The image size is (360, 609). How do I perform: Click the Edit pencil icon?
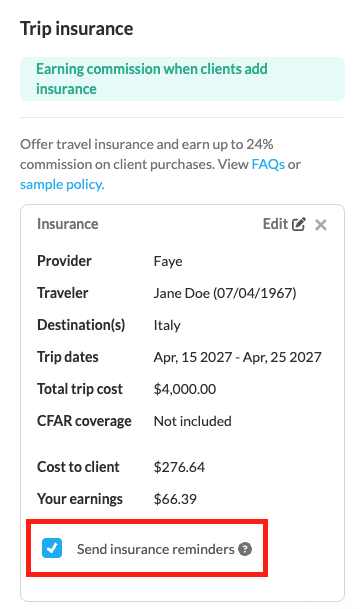click(299, 224)
